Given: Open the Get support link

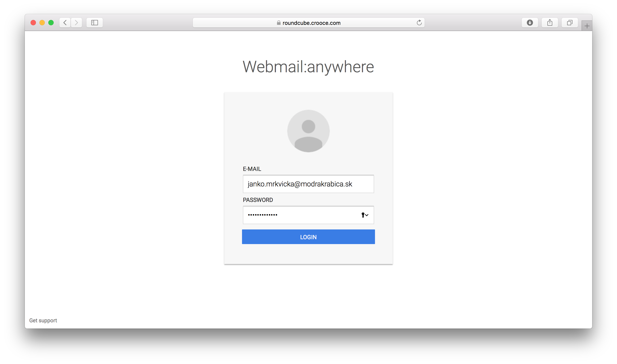Looking at the screenshot, I should click(43, 320).
